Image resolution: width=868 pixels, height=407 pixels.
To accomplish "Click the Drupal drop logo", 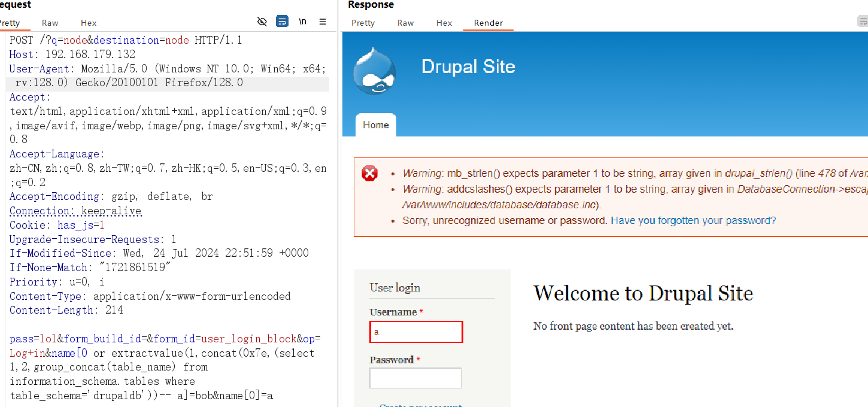I will point(374,70).
